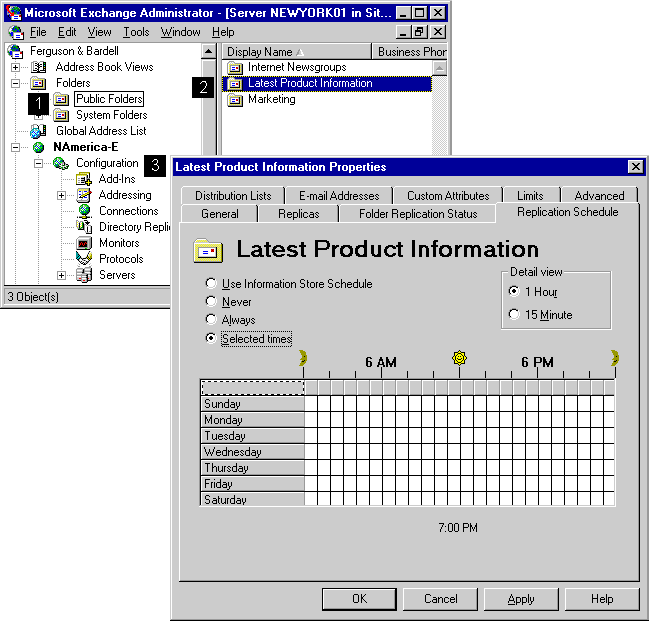Screen dimensions: 649x621
Task: Switch to the General tab
Action: (219, 214)
